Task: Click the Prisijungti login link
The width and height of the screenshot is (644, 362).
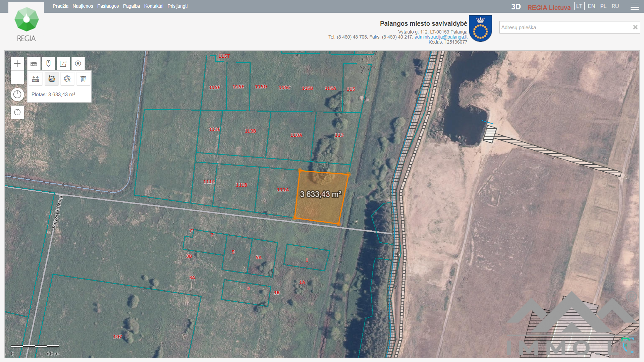Action: (177, 6)
